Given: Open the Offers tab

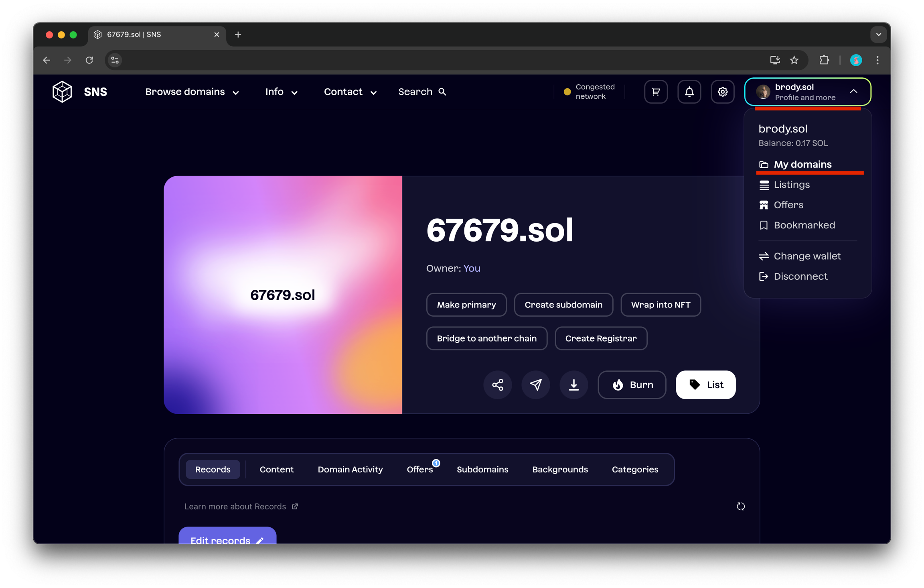Looking at the screenshot, I should coord(419,469).
